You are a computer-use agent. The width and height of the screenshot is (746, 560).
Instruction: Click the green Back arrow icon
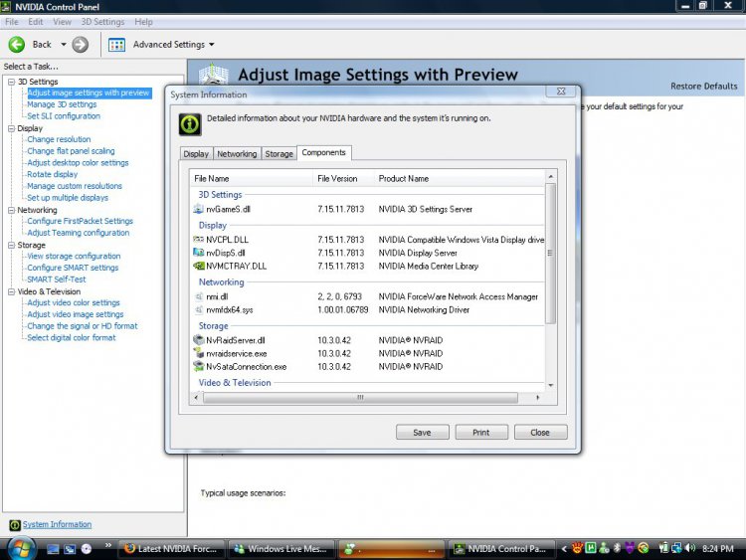[x=17, y=45]
